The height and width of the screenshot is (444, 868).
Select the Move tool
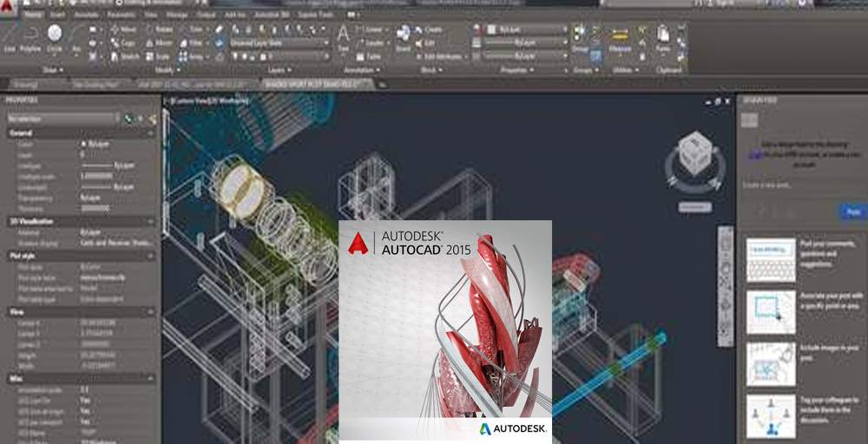[x=123, y=29]
